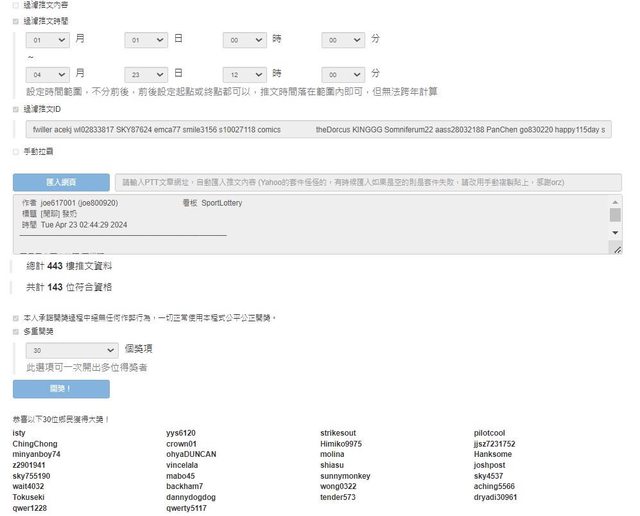This screenshot has width=640, height=516.
Task: Check the fair-draw promise checkbox
Action: [15, 318]
